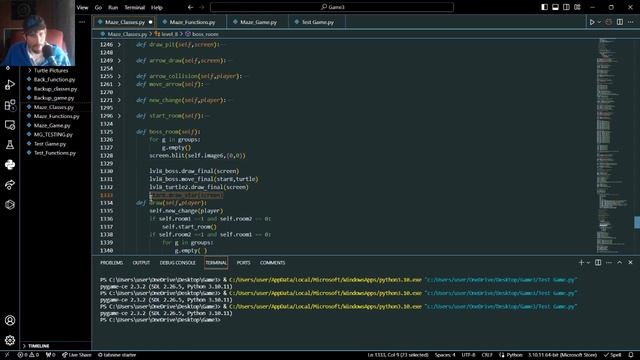Open the Run and Debug view
The height and width of the screenshot is (360, 640).
point(10,85)
